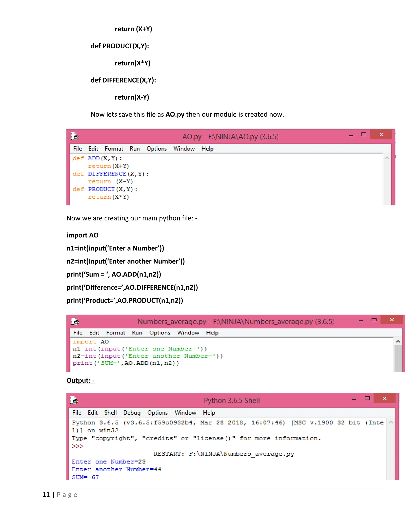Click IDLE icon in Numbers_average.py title bar
411x532 pixels.
(x=75, y=321)
